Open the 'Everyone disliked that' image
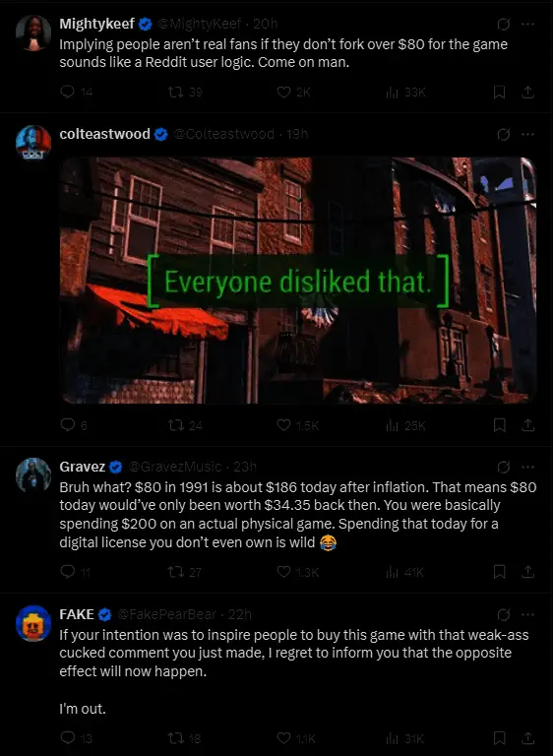 pos(298,281)
